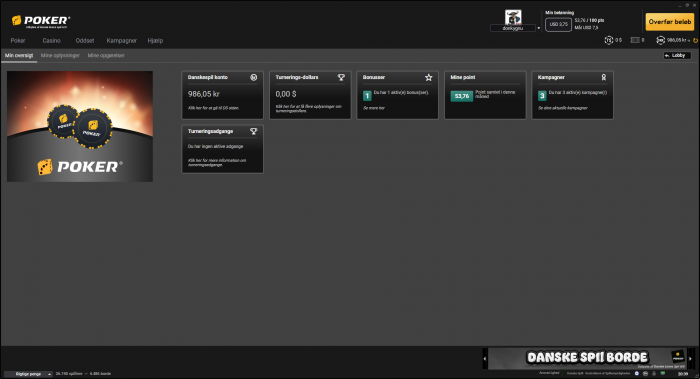Image resolution: width=700 pixels, height=379 pixels.
Task: Click the ticket icon in header
Action: point(635,40)
